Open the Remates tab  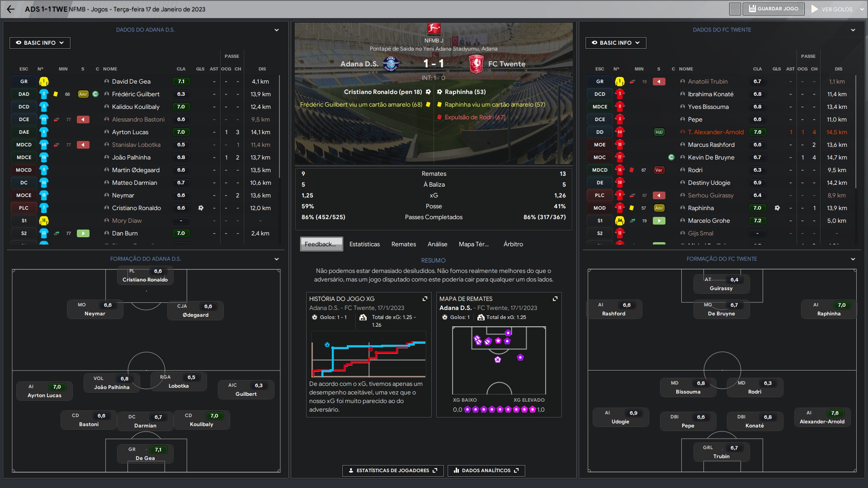(404, 244)
